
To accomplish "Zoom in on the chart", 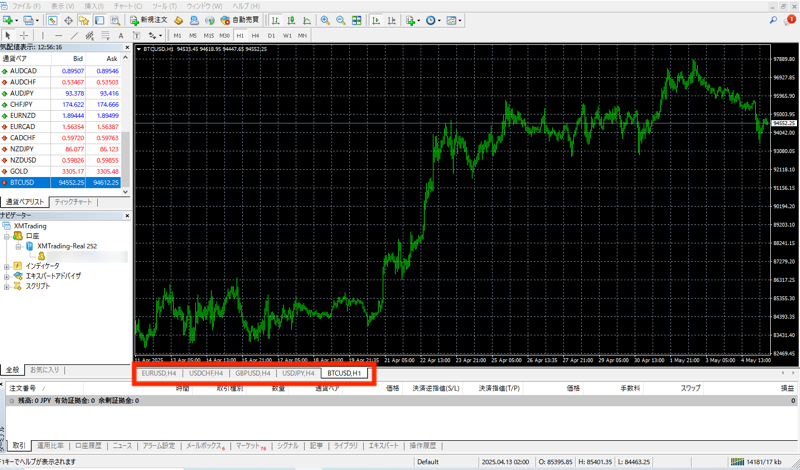I will click(325, 20).
